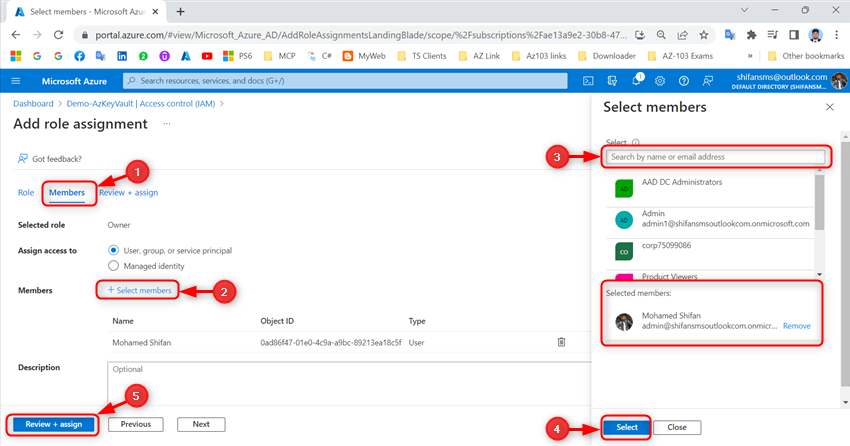This screenshot has width=850, height=446.
Task: Click the Next button
Action: coord(201,424)
